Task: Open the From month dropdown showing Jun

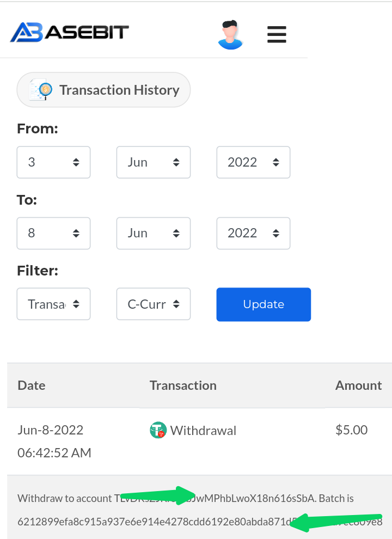Action: click(x=154, y=162)
